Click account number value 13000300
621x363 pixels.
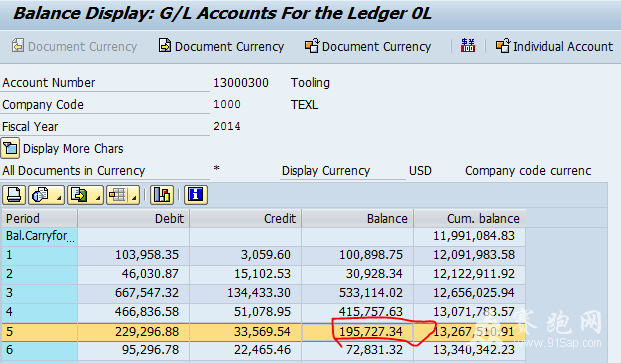pyautogui.click(x=241, y=83)
